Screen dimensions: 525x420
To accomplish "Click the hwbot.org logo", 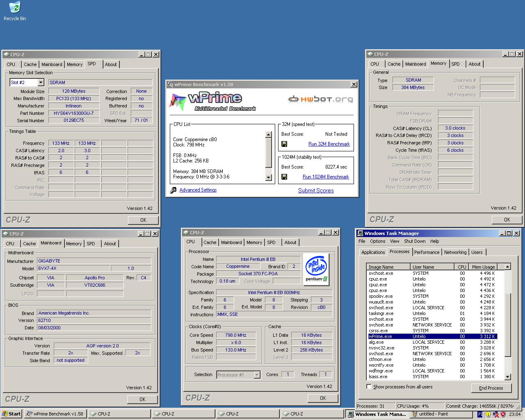I will click(x=320, y=99).
